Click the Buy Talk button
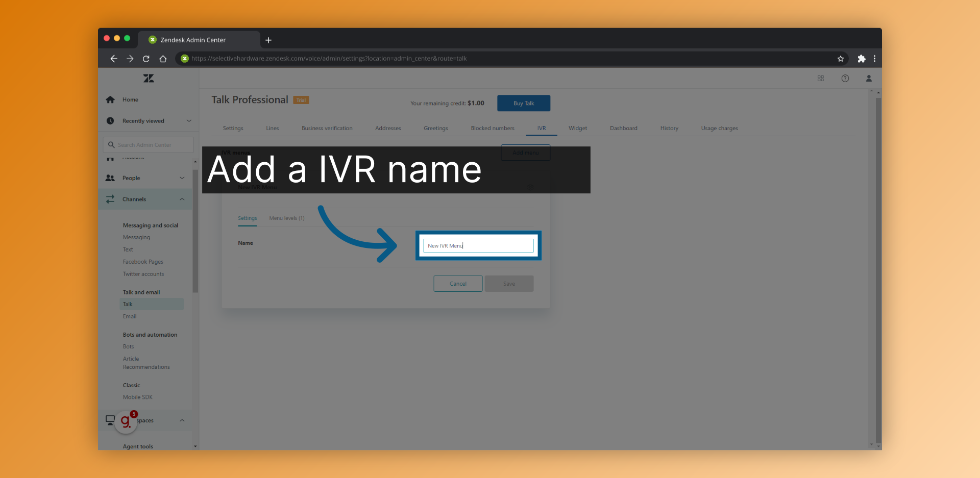Screen dimensions: 980x478 [x=524, y=103]
